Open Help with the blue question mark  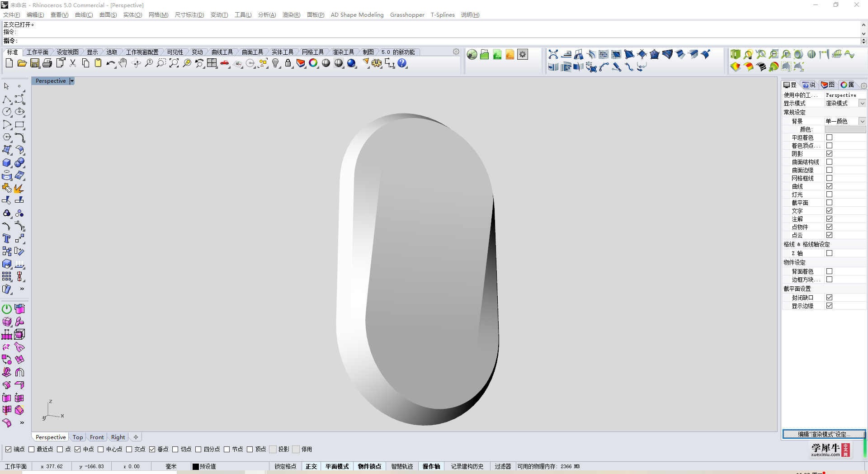click(402, 63)
